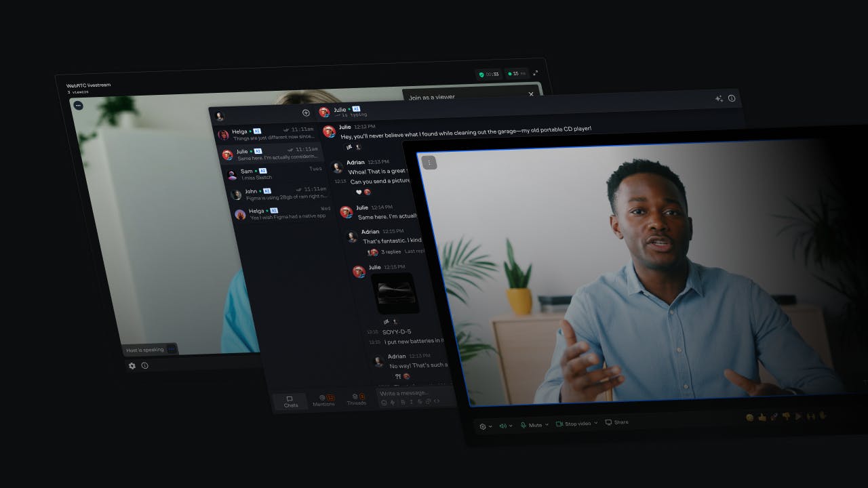
Task: Open your profile avatar in chat sidebar
Action: coord(219,116)
